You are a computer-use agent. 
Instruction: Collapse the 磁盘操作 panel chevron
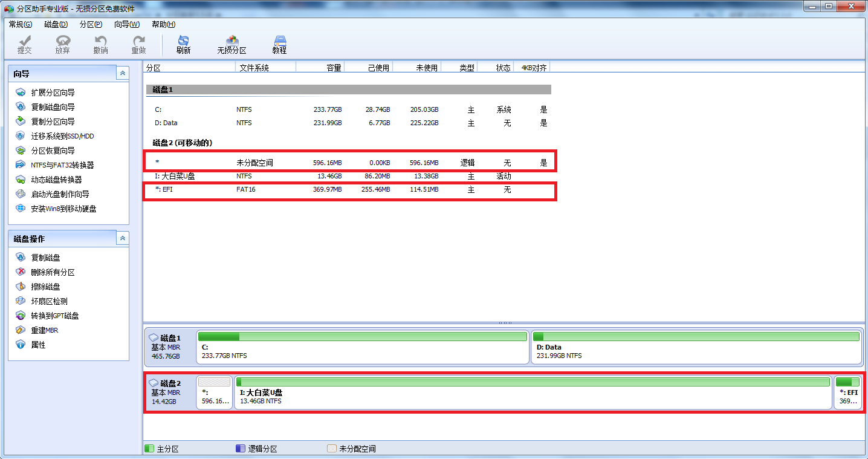click(x=123, y=238)
